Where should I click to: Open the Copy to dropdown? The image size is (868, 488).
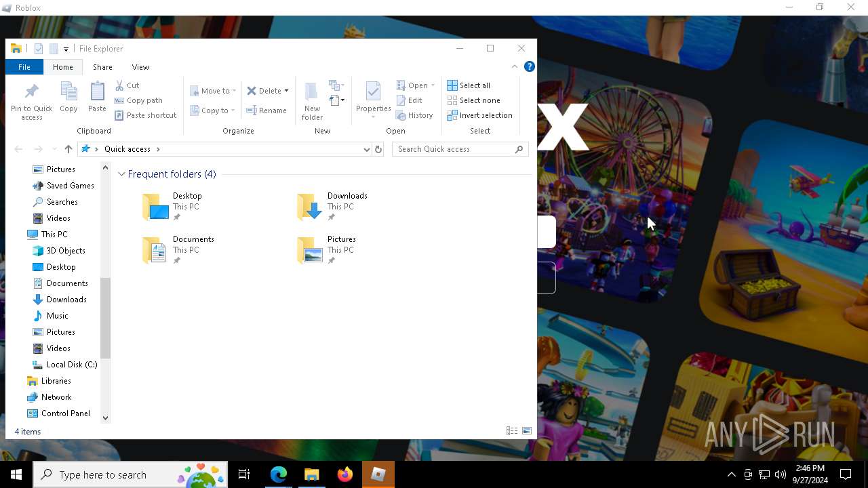point(212,110)
